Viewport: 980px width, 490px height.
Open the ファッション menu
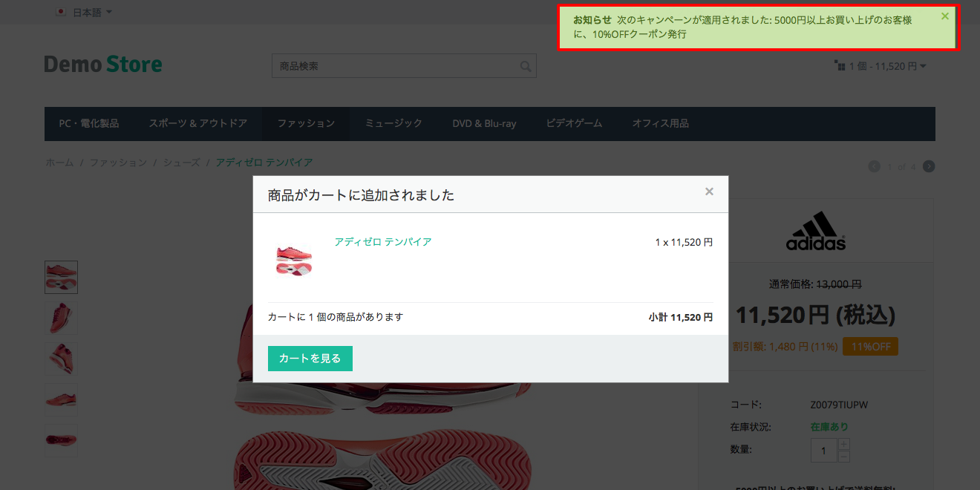(x=306, y=123)
